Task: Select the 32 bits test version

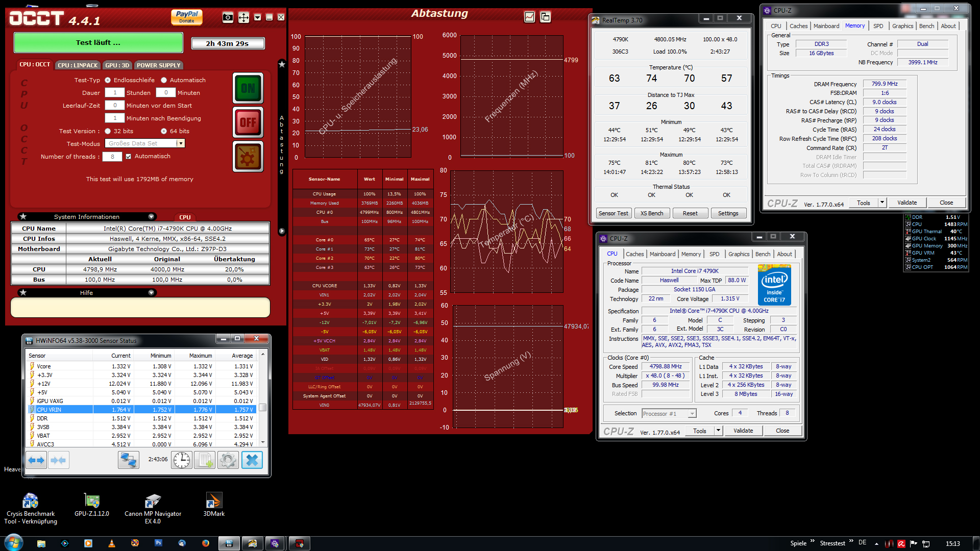Action: [x=108, y=131]
